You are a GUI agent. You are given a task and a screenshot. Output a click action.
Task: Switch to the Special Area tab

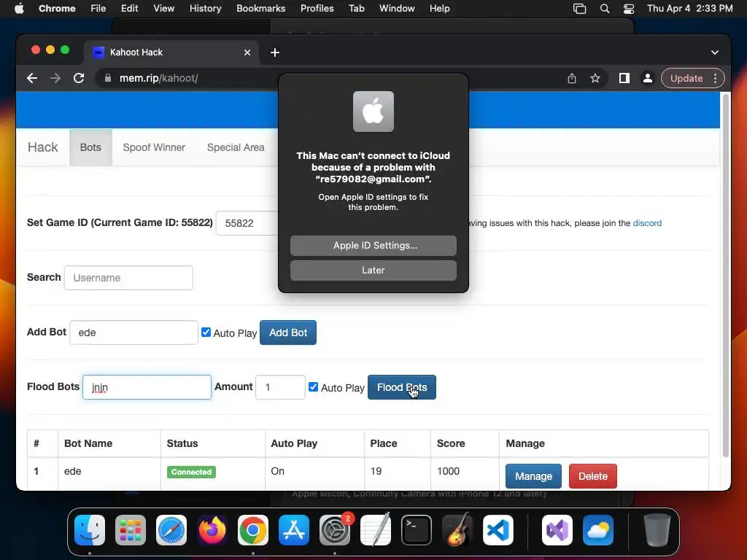(x=236, y=147)
